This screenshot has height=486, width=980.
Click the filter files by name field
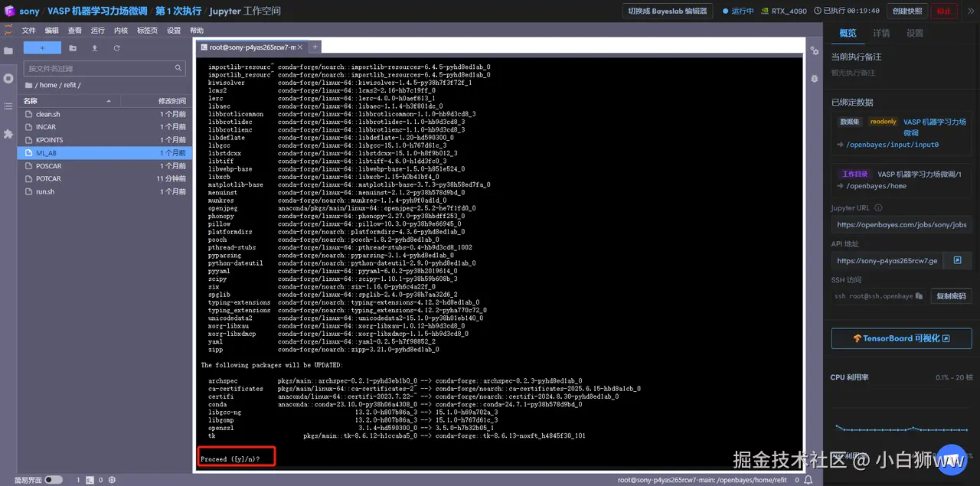pos(104,68)
